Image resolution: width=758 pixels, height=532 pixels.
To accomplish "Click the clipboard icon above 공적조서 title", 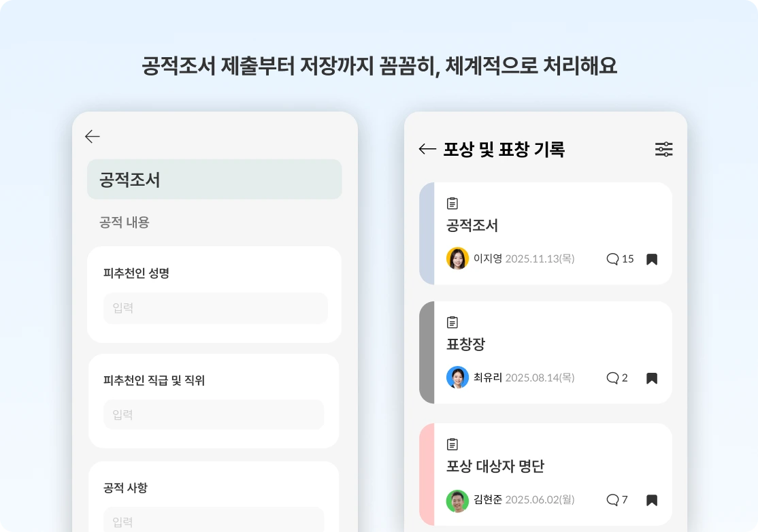I will [452, 203].
